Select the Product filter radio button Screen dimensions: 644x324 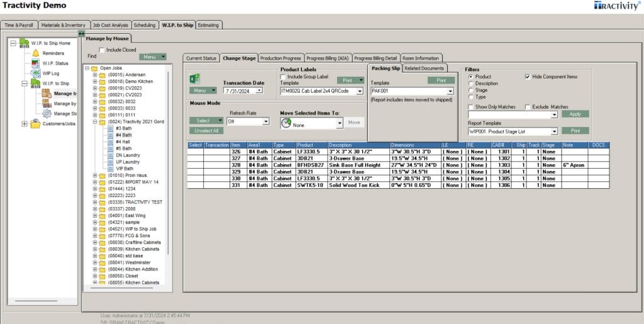(x=470, y=77)
